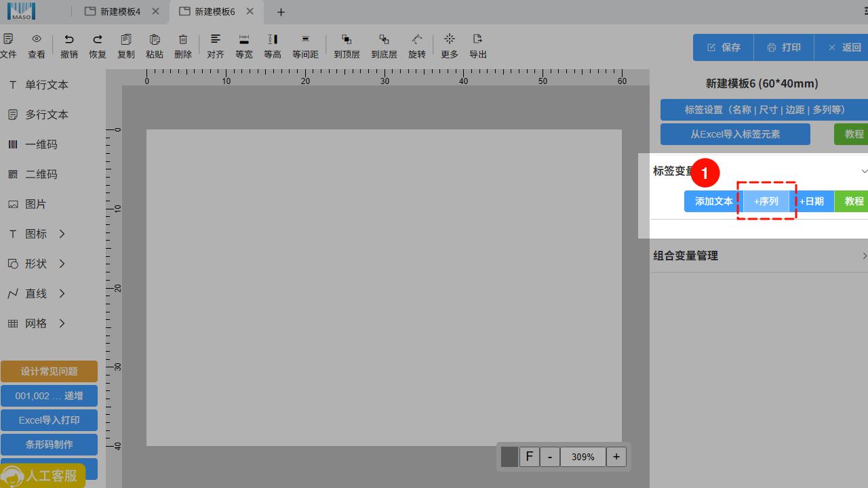Close the 新建模板6 tab
868x488 pixels.
[x=250, y=12]
